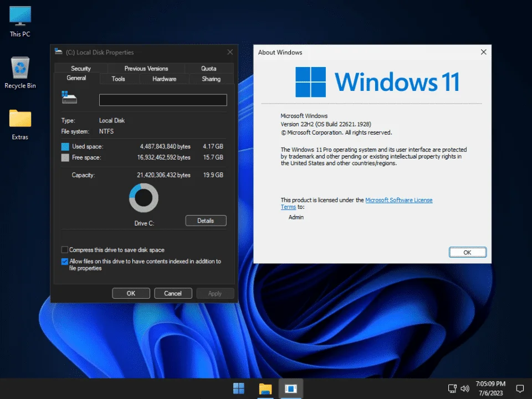Screen dimensions: 532x399
Task: Click the Details button under Drive C
Action: [x=206, y=221]
